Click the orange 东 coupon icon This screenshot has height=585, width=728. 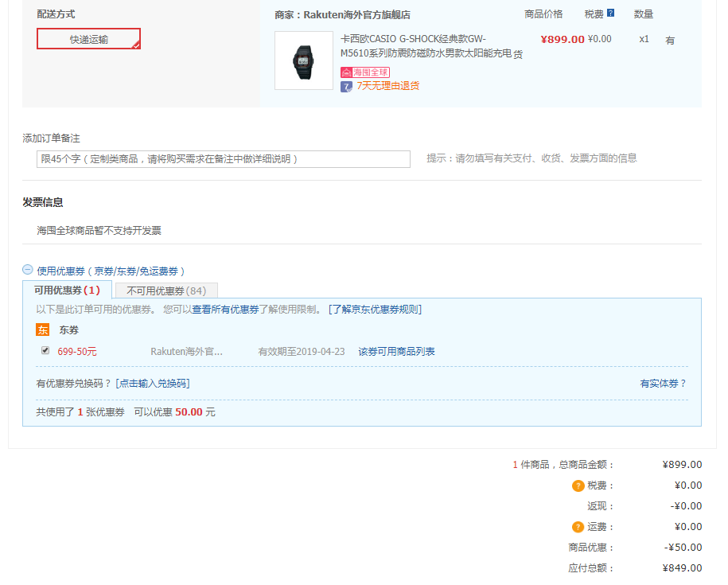[x=43, y=330]
